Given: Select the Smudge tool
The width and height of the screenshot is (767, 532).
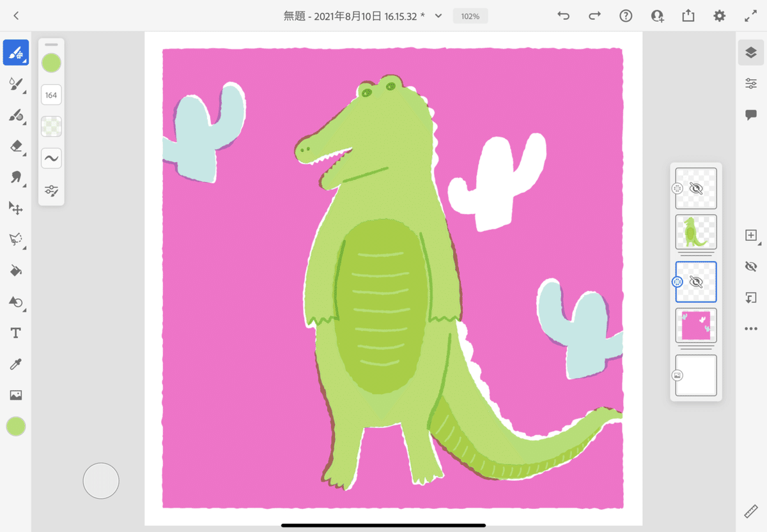Looking at the screenshot, I should [16, 177].
